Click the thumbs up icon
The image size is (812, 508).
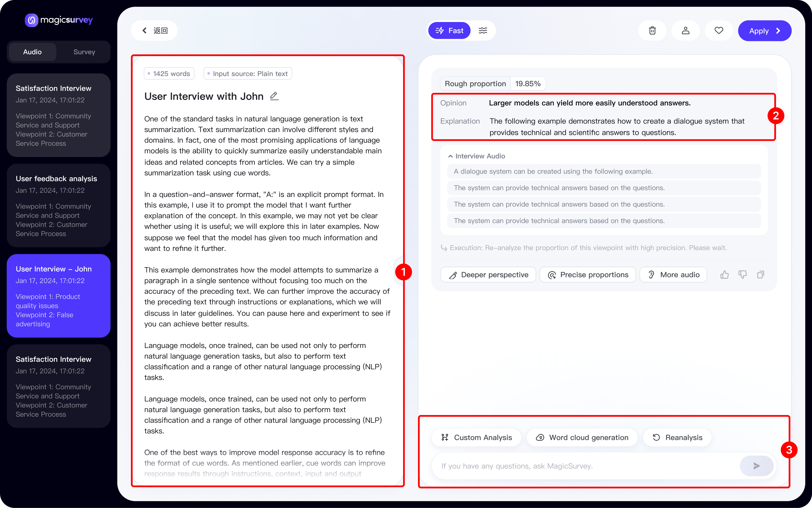point(724,275)
